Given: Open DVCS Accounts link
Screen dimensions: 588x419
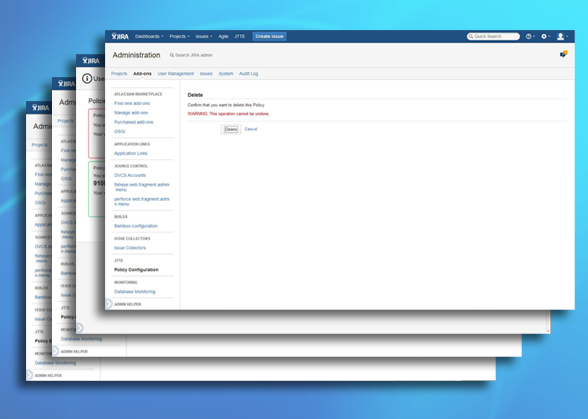Looking at the screenshot, I should click(130, 175).
